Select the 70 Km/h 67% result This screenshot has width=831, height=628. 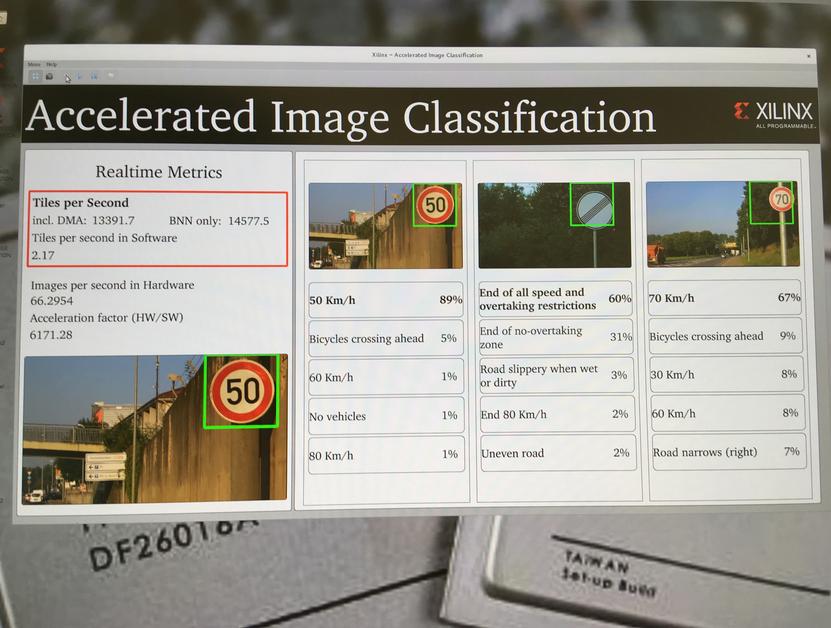[724, 298]
